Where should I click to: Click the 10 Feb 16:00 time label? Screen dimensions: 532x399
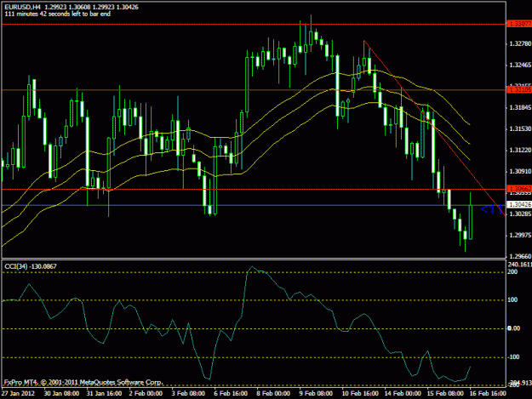pyautogui.click(x=360, y=393)
